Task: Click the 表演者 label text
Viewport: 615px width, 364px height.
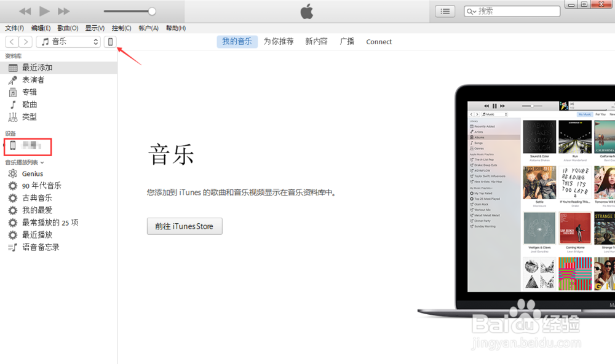Action: click(33, 80)
